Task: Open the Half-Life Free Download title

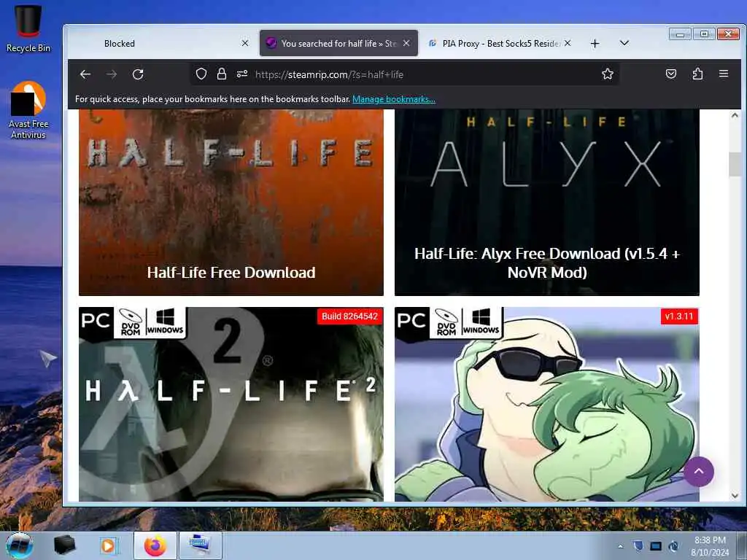Action: point(231,273)
